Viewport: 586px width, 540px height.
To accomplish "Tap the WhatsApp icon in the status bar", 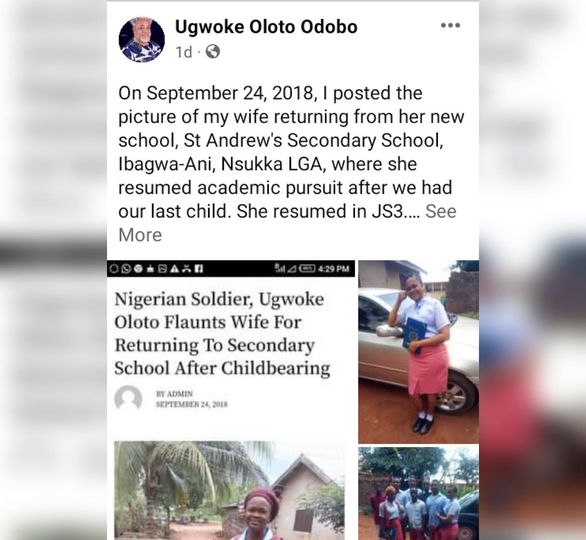I will (126, 269).
